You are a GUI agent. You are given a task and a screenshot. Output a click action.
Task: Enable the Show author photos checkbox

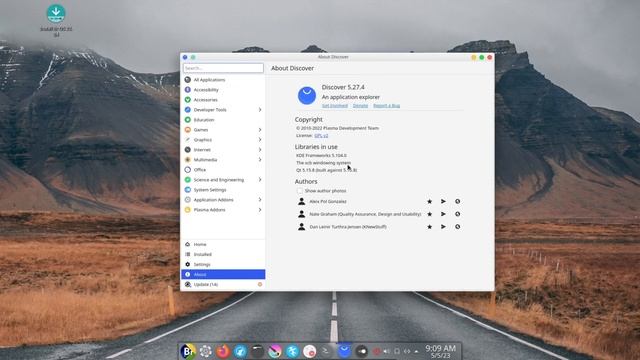click(300, 191)
